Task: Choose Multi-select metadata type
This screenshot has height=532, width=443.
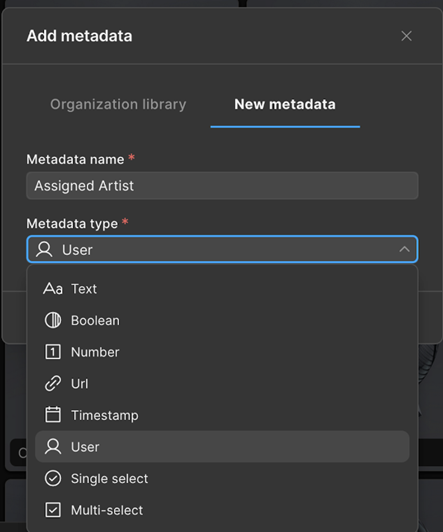Action: (x=222, y=510)
